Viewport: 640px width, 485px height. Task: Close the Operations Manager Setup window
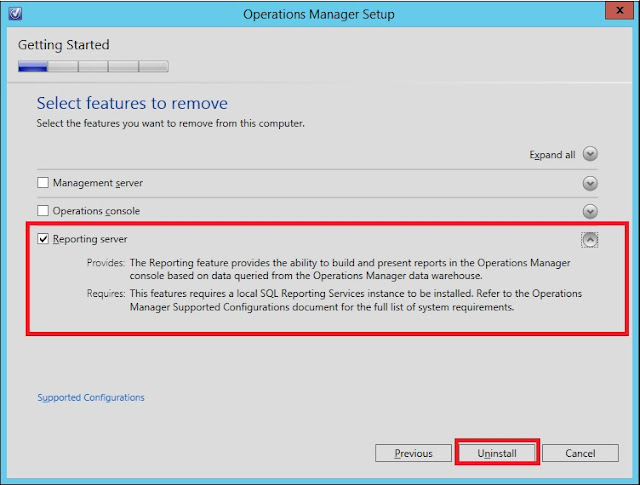(619, 10)
